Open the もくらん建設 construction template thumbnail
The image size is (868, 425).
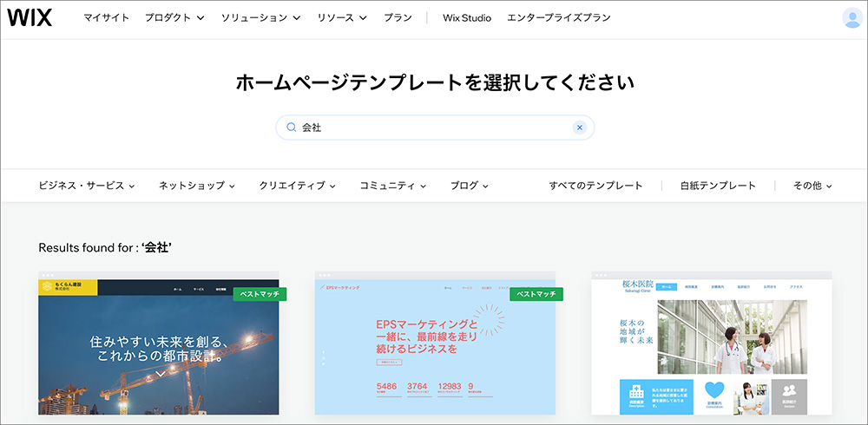[159, 343]
